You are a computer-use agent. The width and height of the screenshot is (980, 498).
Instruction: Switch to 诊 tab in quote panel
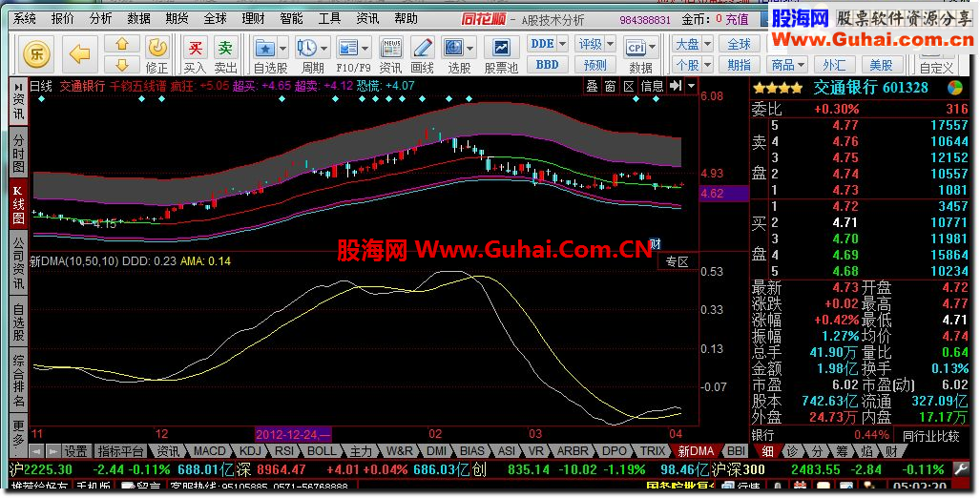[792, 450]
